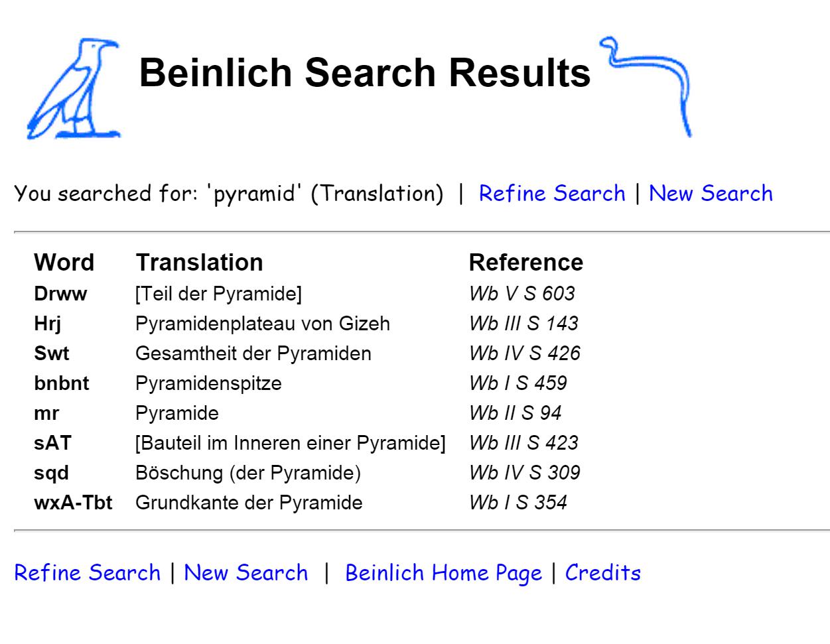Image resolution: width=830 pixels, height=644 pixels.
Task: Select translation Pyramidenplateau von Gizeh
Action: 263,324
